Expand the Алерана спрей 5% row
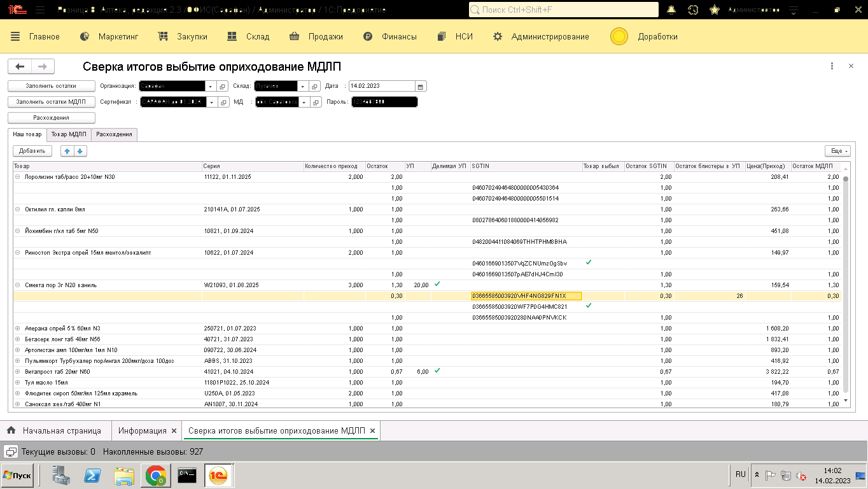Screen dimensions: 868x489 click(18, 329)
